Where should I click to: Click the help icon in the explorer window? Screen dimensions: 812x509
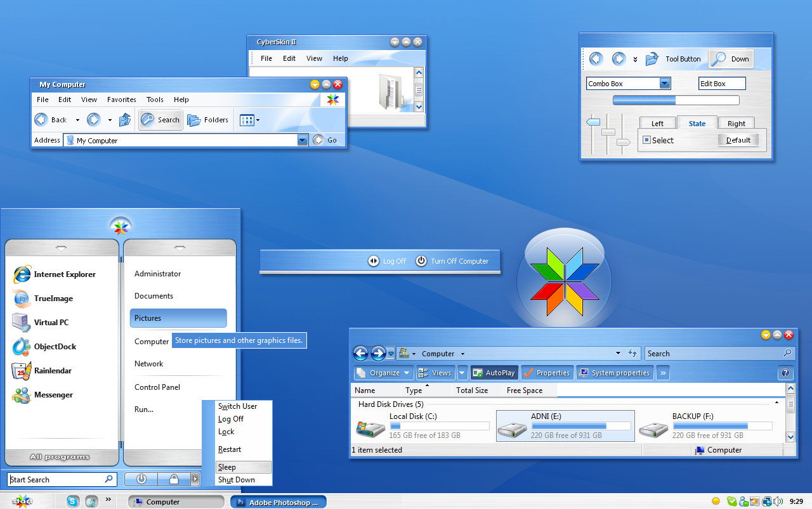[x=785, y=373]
